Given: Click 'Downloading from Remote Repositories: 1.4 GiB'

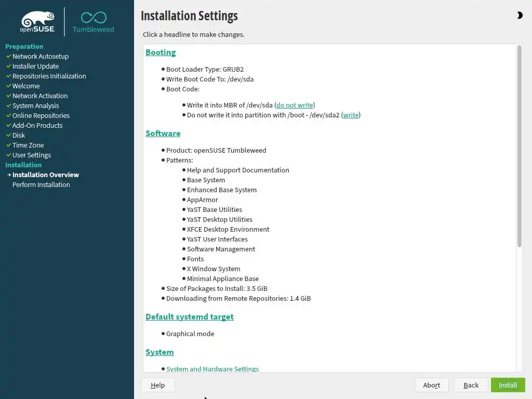Looking at the screenshot, I should [238, 298].
